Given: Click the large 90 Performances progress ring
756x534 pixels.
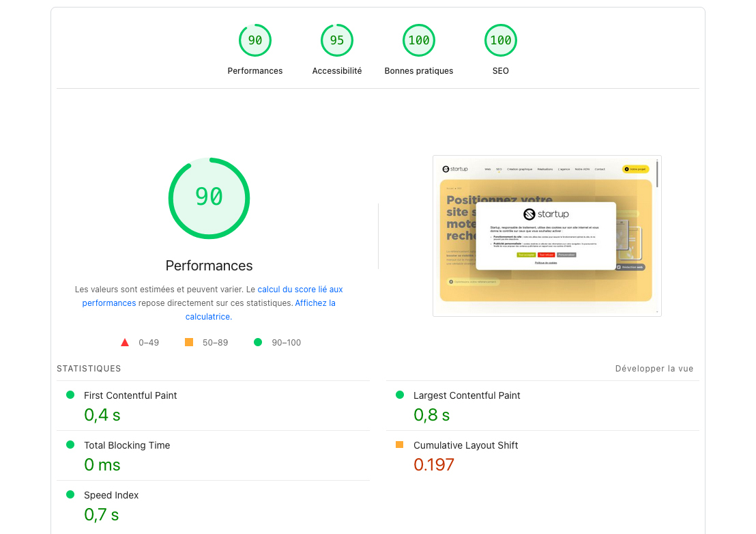Looking at the screenshot, I should 209,199.
